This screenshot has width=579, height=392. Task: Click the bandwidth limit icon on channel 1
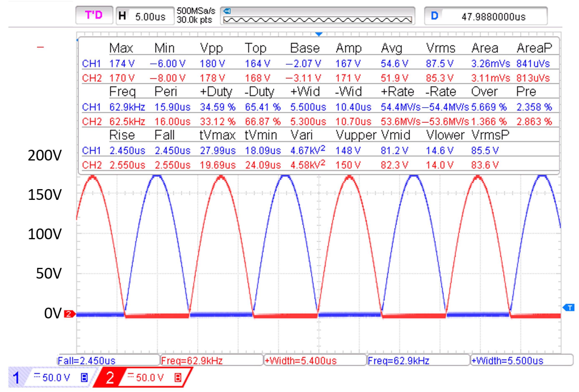click(x=84, y=378)
